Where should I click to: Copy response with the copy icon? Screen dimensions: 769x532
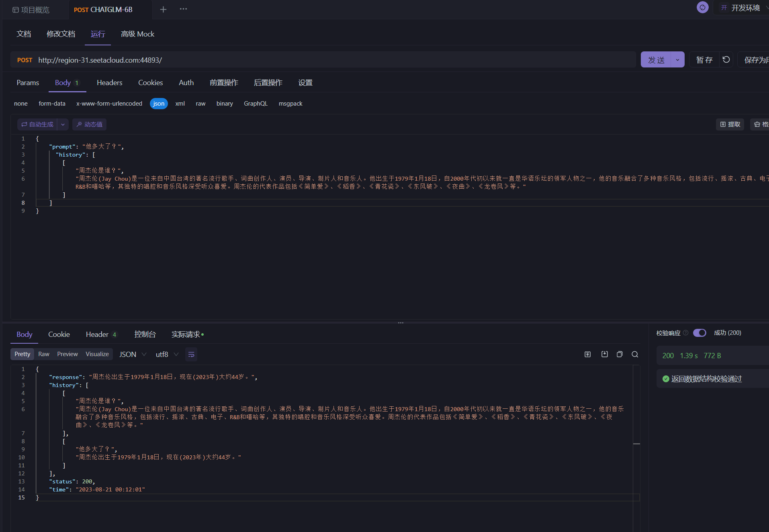[x=620, y=354]
